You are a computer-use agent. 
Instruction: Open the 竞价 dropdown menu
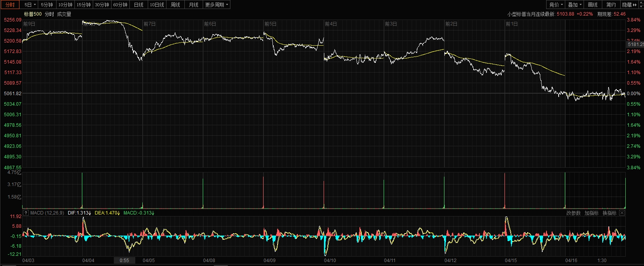click(556, 5)
